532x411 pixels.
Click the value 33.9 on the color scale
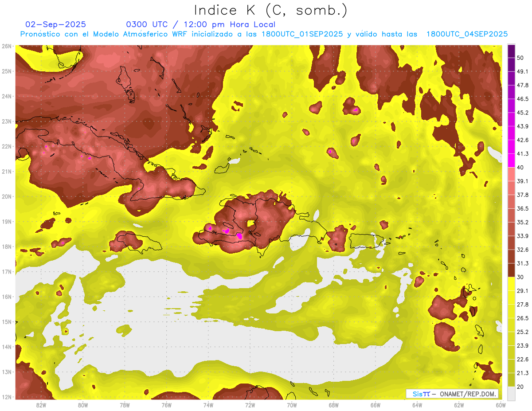point(523,236)
